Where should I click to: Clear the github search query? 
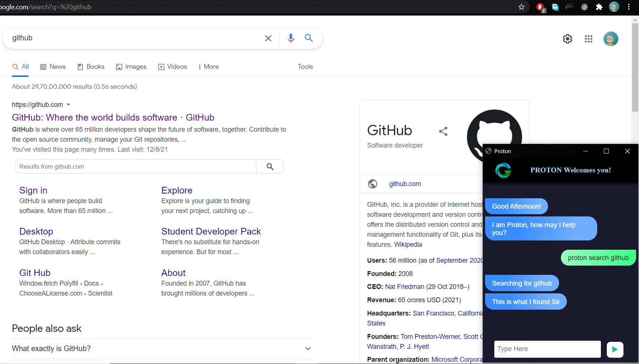pyautogui.click(x=268, y=38)
